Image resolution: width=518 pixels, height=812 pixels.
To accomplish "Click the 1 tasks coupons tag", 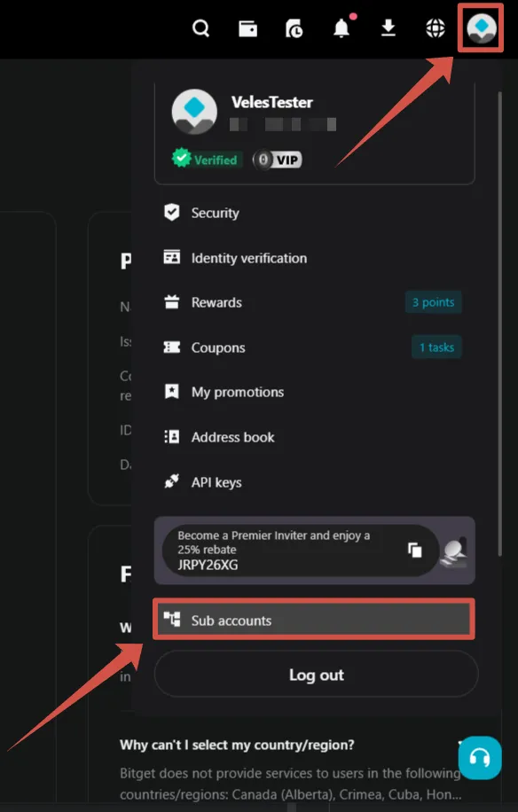I will [x=436, y=347].
